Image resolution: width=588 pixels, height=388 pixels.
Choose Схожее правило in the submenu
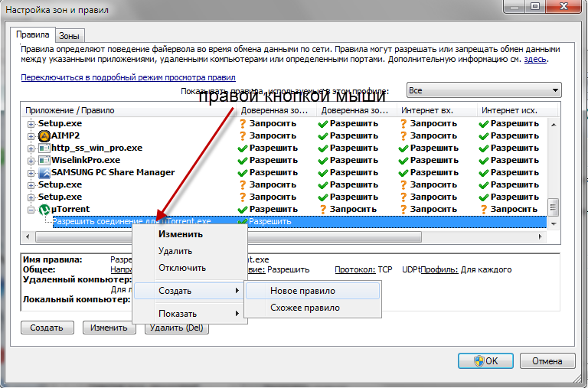(304, 308)
